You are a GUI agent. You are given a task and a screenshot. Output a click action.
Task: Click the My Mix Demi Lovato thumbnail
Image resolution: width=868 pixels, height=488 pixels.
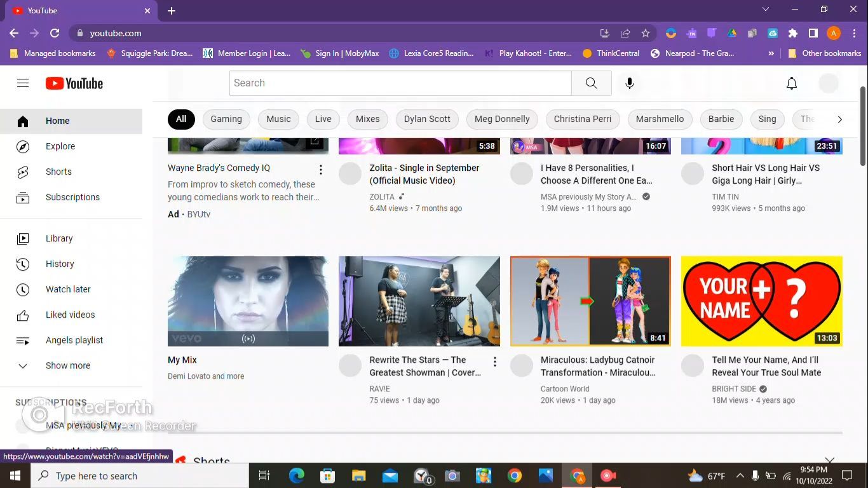pyautogui.click(x=248, y=301)
